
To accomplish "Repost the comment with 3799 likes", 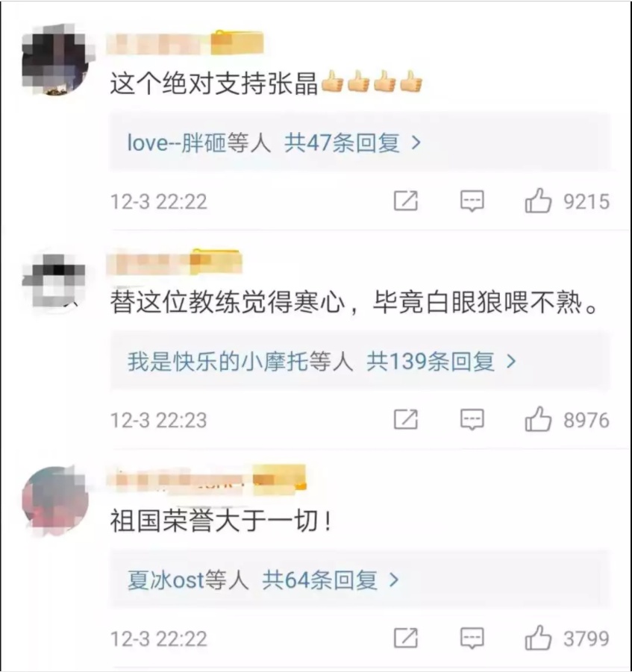I will [406, 638].
